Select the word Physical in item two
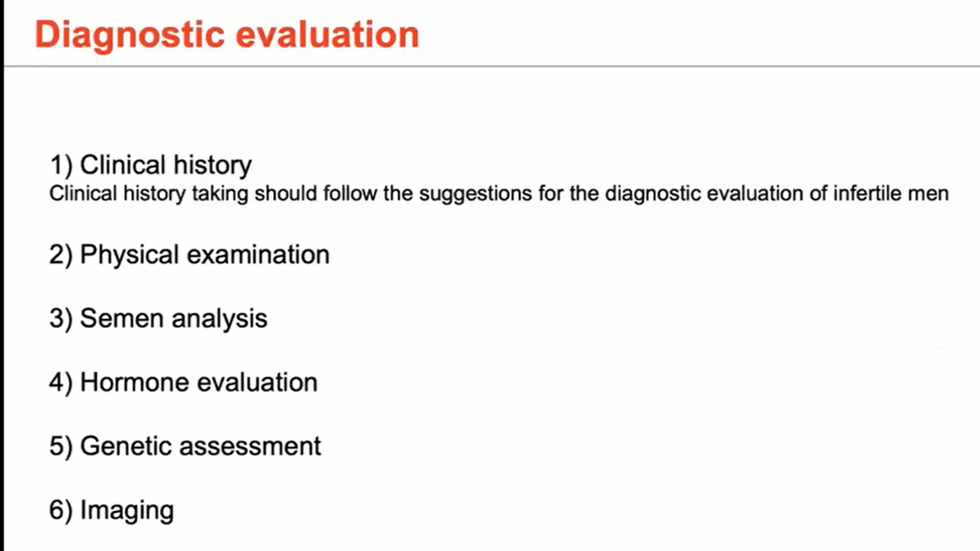This screenshot has height=551, width=980. click(129, 255)
